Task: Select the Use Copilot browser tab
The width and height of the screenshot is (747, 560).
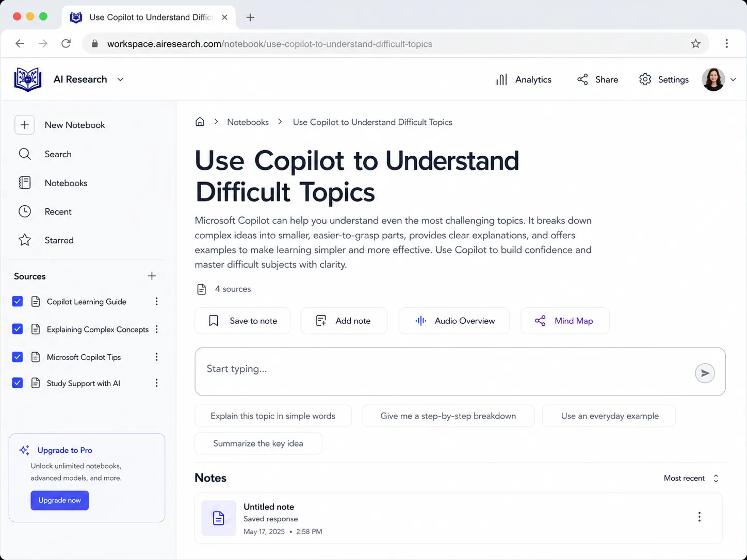Action: [149, 18]
